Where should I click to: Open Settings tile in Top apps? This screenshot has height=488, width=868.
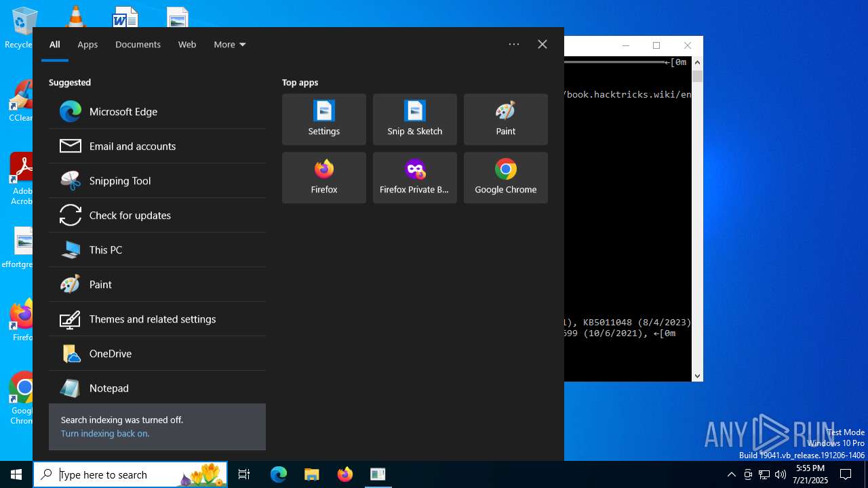tap(324, 119)
